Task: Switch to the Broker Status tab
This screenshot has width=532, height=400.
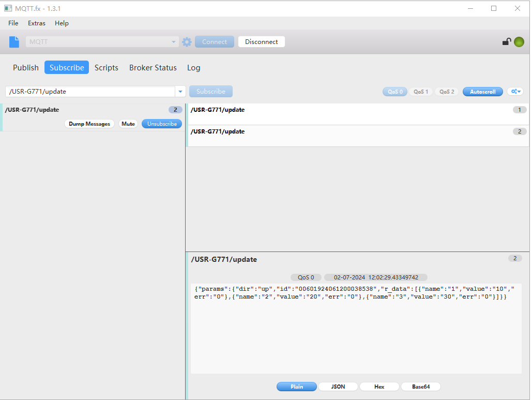Action: tap(153, 68)
